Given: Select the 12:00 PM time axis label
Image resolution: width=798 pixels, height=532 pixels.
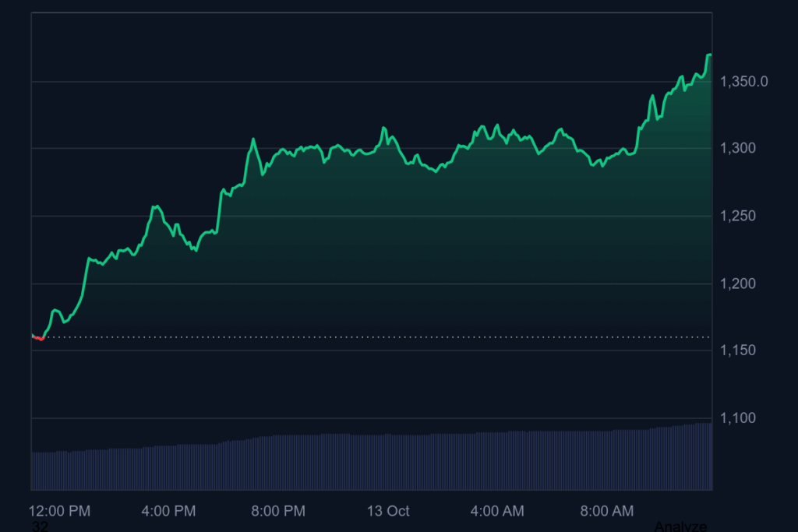Looking at the screenshot, I should (x=59, y=511).
